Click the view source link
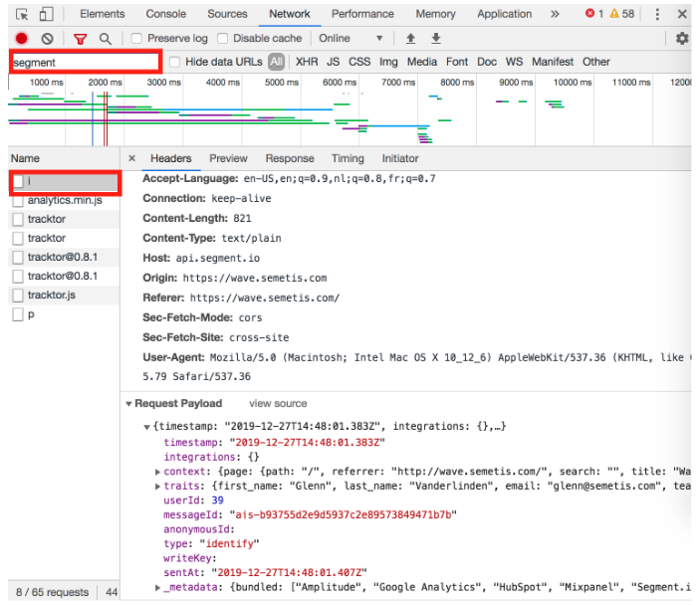This screenshot has width=700, height=605. coord(278,404)
